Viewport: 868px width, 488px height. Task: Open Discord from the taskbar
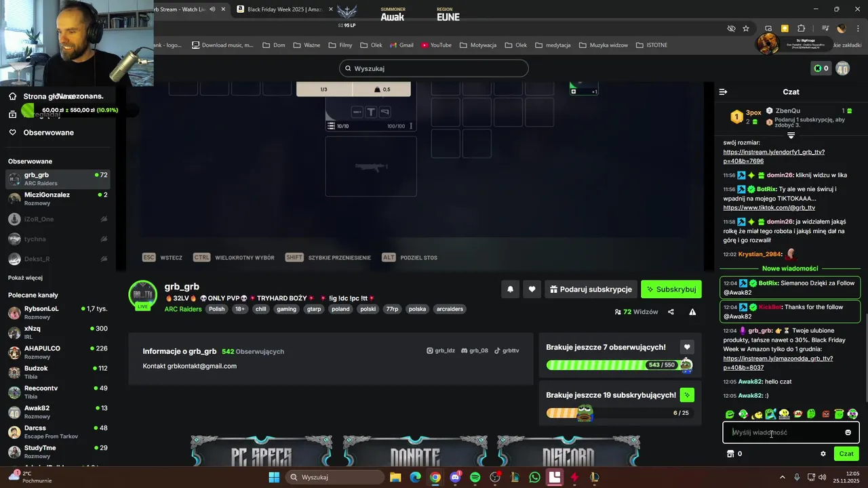coord(455,477)
